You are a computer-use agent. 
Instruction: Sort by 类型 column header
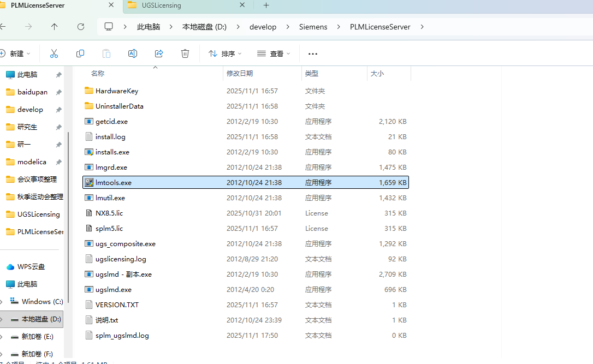click(x=312, y=73)
